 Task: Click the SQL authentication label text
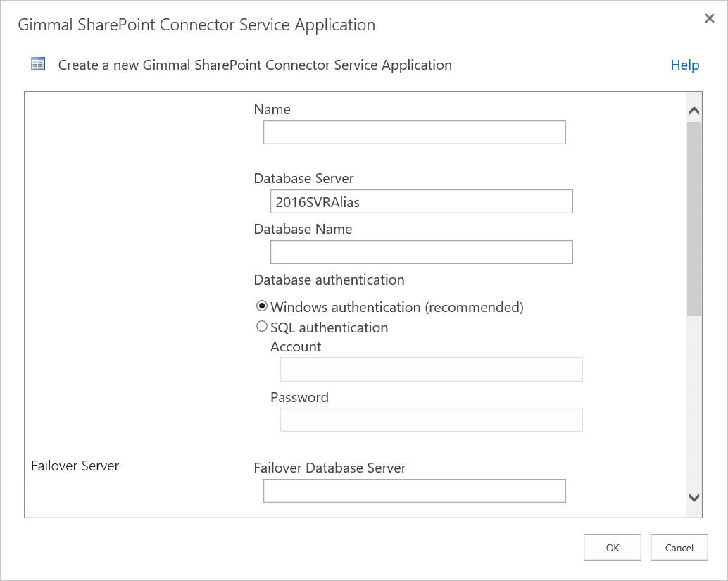tap(329, 327)
